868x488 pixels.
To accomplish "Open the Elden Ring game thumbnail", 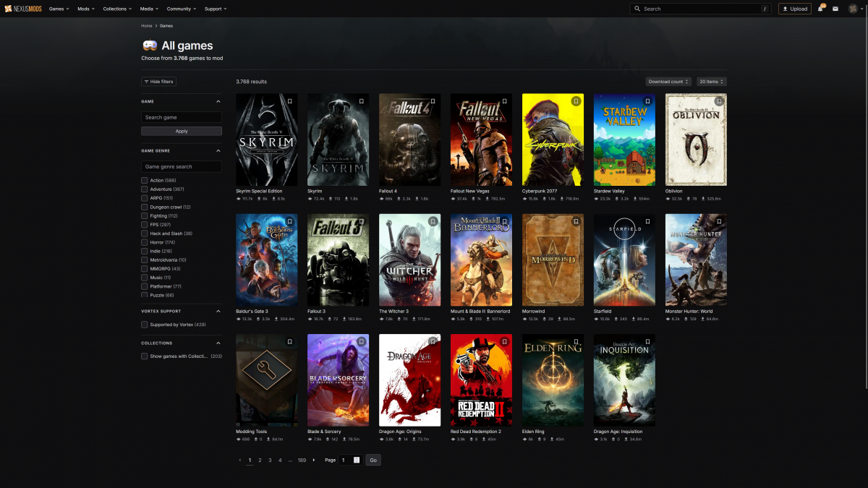I will [x=553, y=380].
